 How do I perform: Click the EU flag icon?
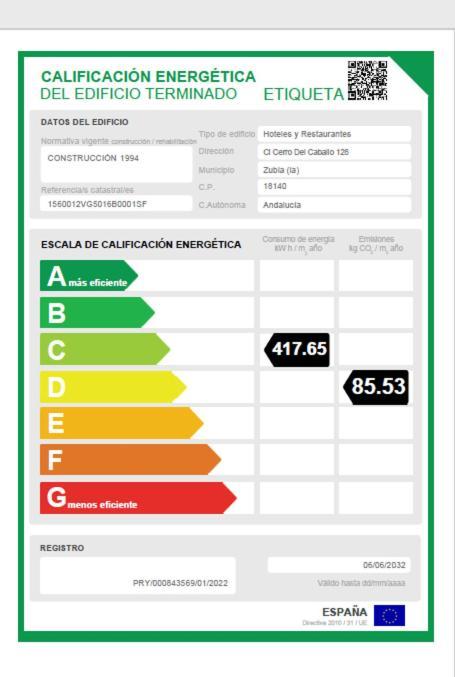pos(389,615)
